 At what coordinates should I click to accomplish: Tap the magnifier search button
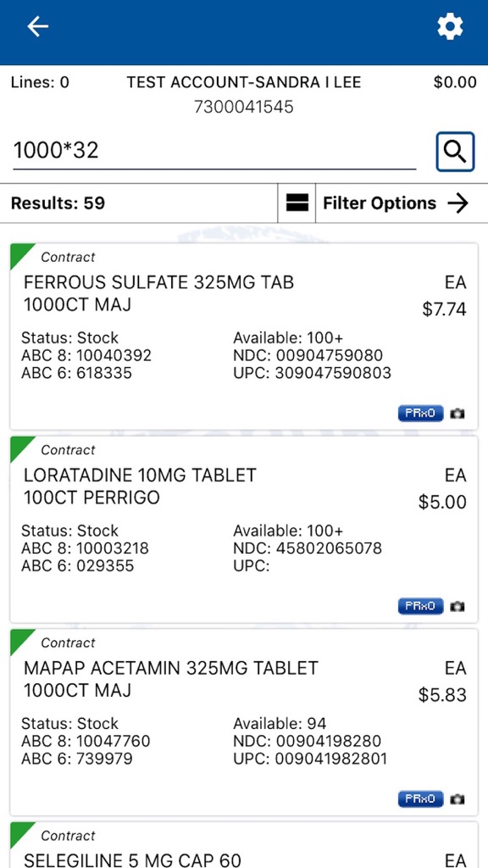coord(455,151)
